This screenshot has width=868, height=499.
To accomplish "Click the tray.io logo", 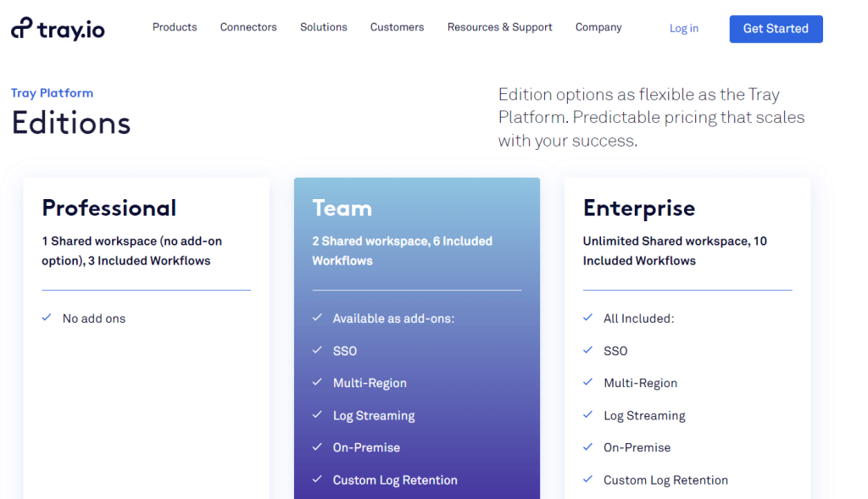I will pyautogui.click(x=58, y=28).
